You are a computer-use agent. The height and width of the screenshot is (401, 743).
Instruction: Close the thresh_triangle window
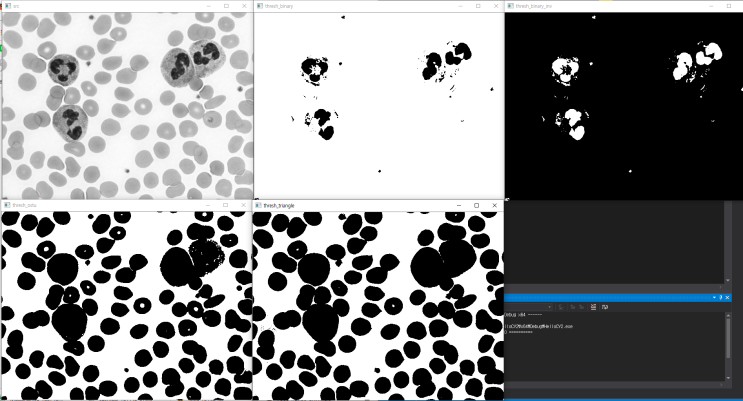494,205
